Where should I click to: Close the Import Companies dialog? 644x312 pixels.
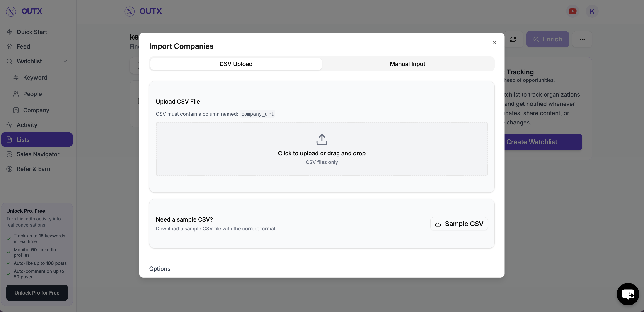pyautogui.click(x=494, y=43)
